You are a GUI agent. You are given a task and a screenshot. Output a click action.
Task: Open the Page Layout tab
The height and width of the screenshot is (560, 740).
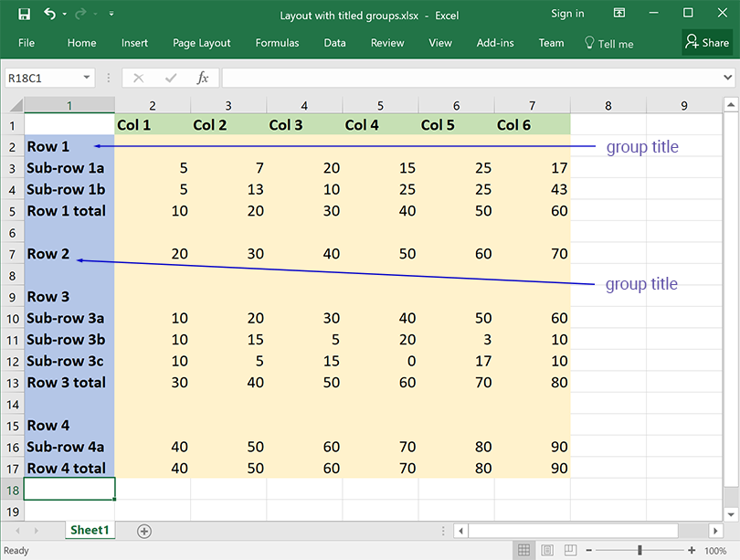coord(202,43)
